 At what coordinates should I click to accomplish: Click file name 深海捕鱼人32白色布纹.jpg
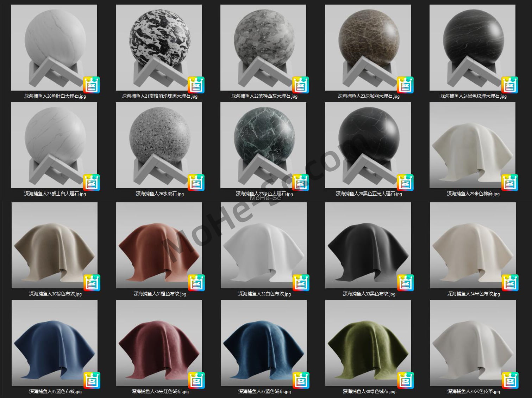tap(264, 294)
